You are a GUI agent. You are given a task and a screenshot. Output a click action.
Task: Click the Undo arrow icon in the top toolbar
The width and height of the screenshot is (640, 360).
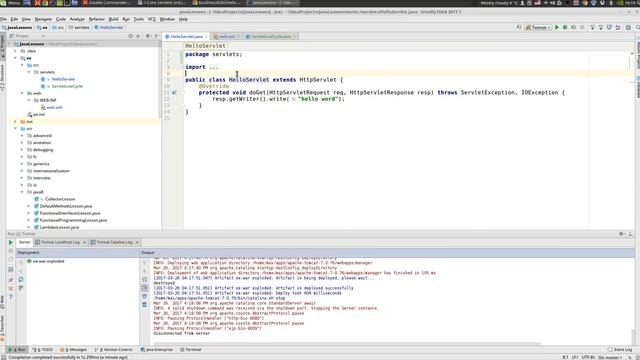(618, 27)
